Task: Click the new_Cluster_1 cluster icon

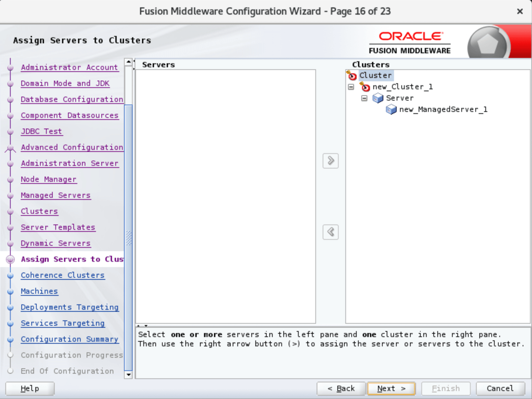Action: [x=365, y=87]
